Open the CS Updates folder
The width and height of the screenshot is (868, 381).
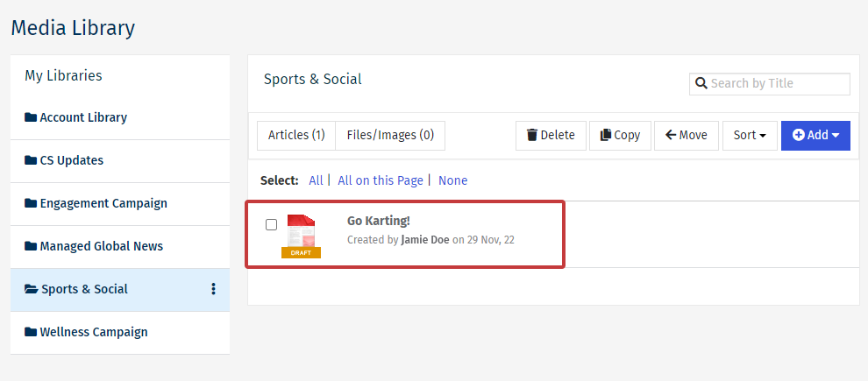(x=71, y=160)
